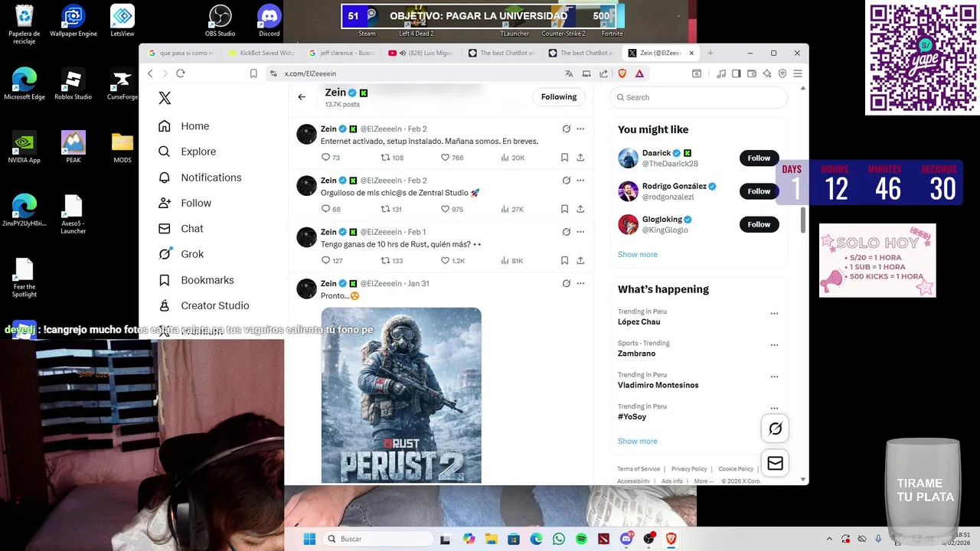The width and height of the screenshot is (980, 551).
Task: Open Terms of Service link
Action: [639, 469]
